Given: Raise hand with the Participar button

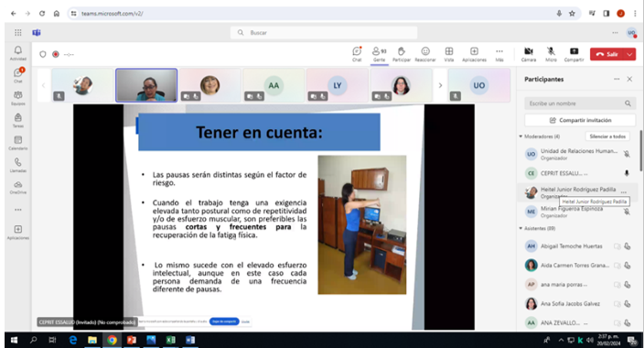Looking at the screenshot, I should click(x=402, y=54).
